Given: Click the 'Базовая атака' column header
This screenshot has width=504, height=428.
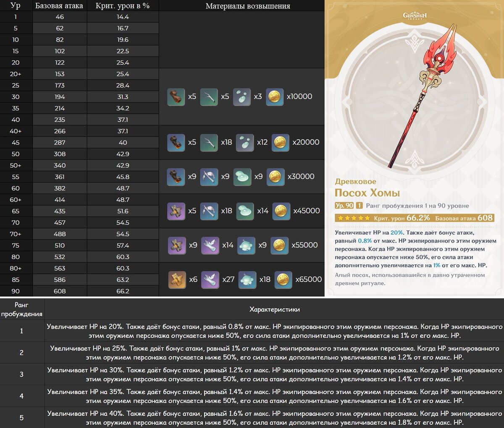Looking at the screenshot, I should (59, 5).
